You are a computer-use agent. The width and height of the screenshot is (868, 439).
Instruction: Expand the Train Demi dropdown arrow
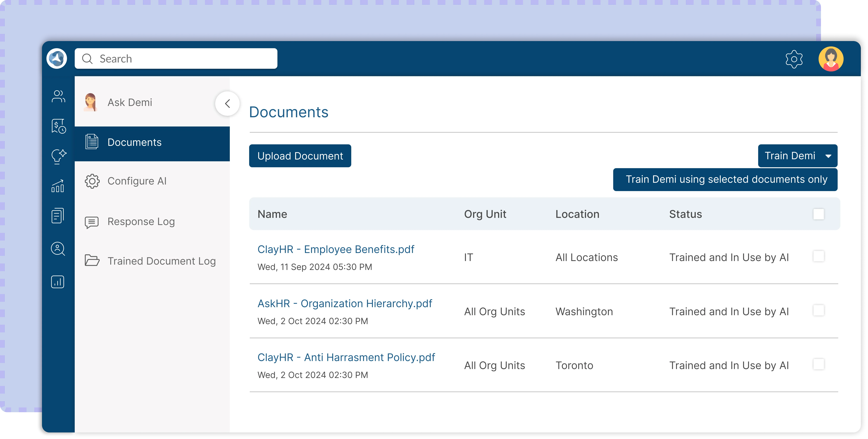coord(828,156)
